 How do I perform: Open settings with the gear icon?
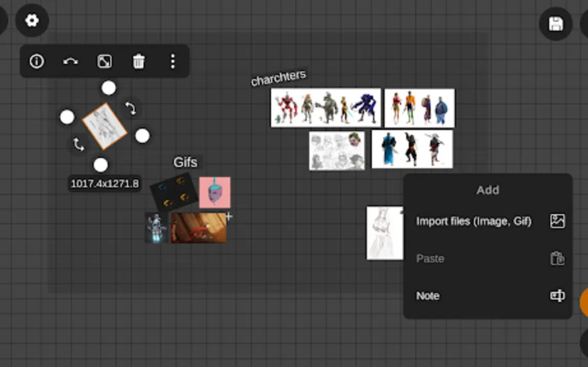tap(32, 21)
